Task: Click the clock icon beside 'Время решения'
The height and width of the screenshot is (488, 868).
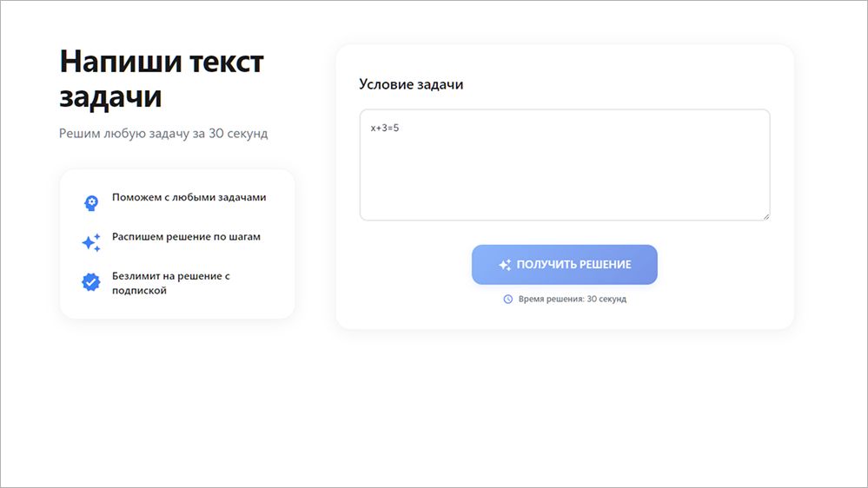Action: point(508,299)
